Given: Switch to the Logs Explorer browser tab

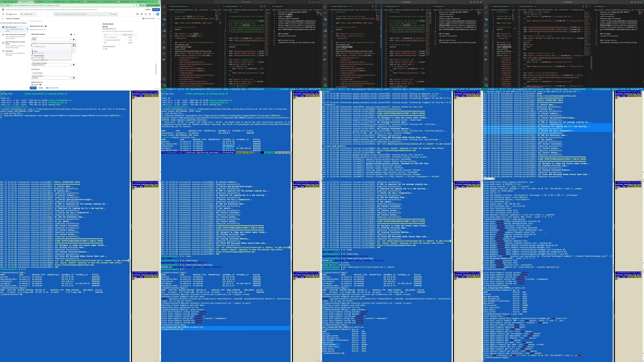Looking at the screenshot, I should [59, 1].
